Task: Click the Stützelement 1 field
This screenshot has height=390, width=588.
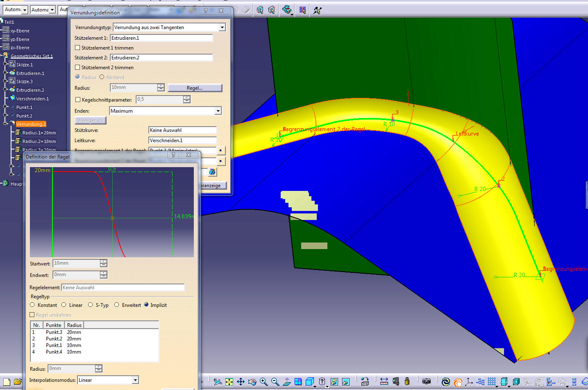Action: (x=161, y=38)
